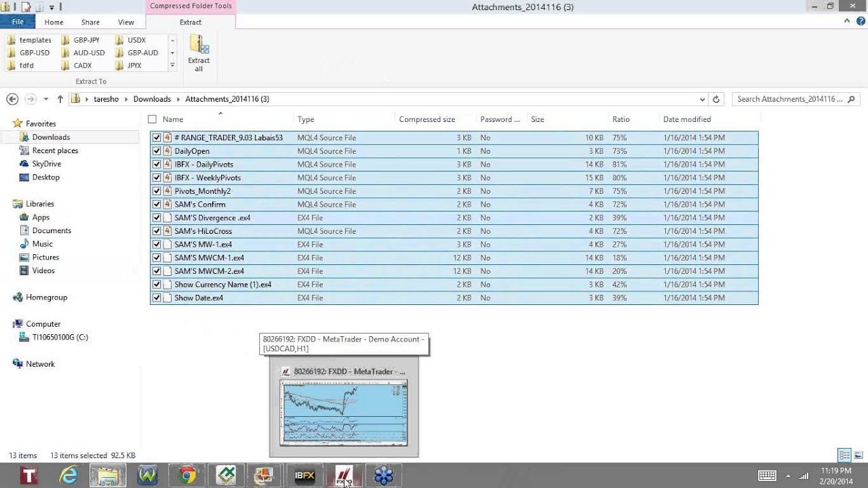
Task: Refresh the current folder view
Action: pyautogui.click(x=716, y=99)
